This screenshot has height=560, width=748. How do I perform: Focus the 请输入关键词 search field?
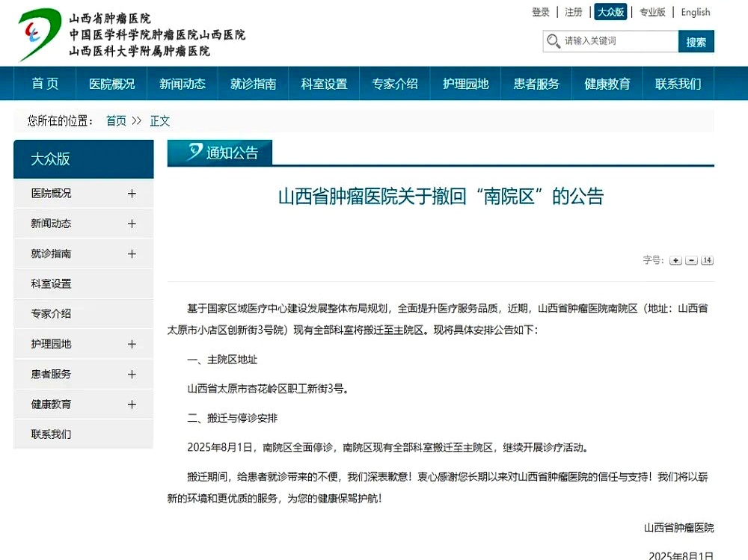pos(610,42)
